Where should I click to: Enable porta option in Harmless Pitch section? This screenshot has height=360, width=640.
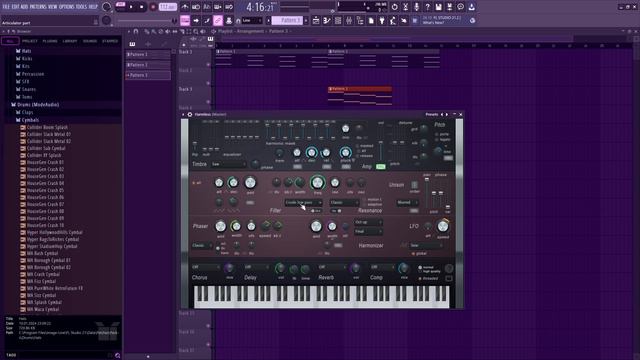[442, 134]
